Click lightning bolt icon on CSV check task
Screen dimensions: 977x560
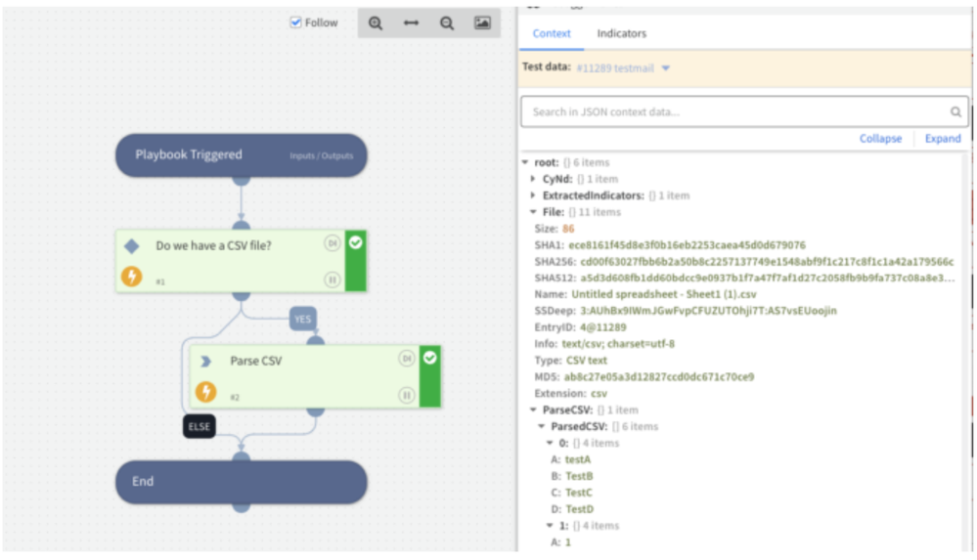(131, 277)
